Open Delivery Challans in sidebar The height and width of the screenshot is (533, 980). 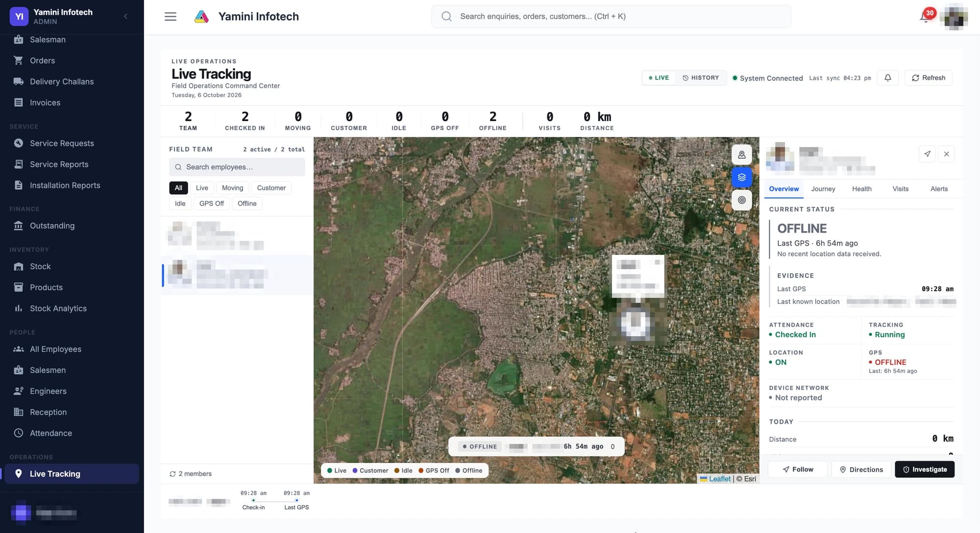point(72,82)
